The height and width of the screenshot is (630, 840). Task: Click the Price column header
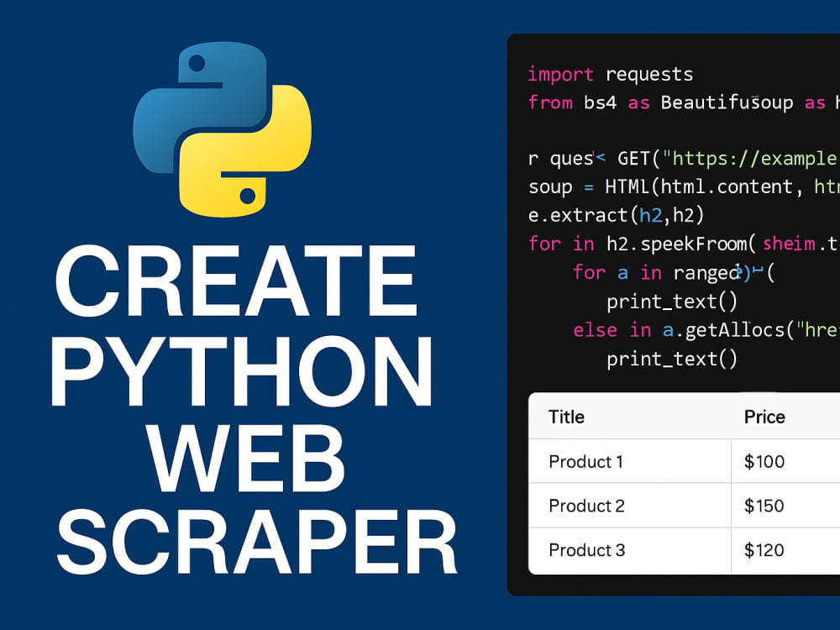tap(764, 417)
